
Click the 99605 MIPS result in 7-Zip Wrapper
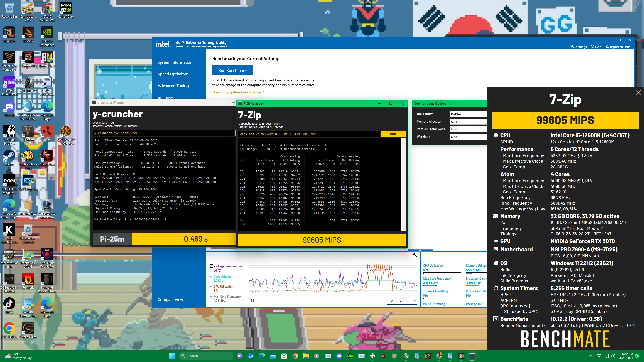(322, 240)
